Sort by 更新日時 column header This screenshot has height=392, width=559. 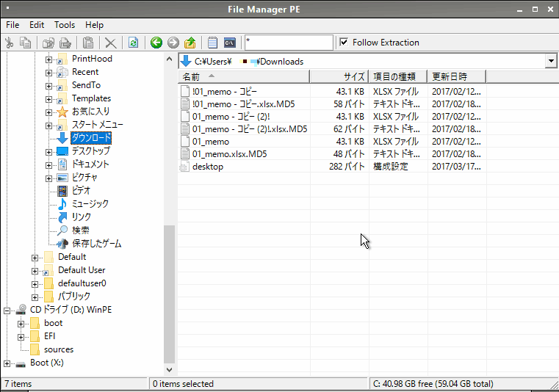click(457, 76)
